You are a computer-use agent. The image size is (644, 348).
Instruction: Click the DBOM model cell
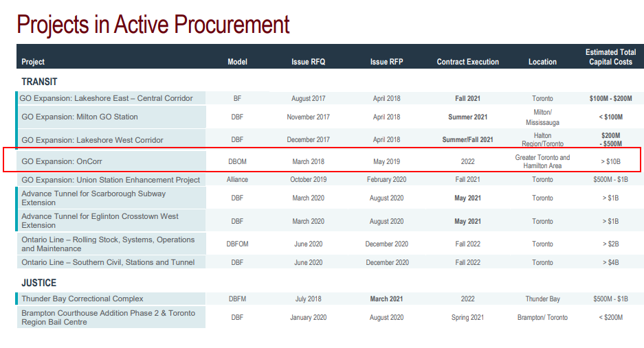click(237, 162)
